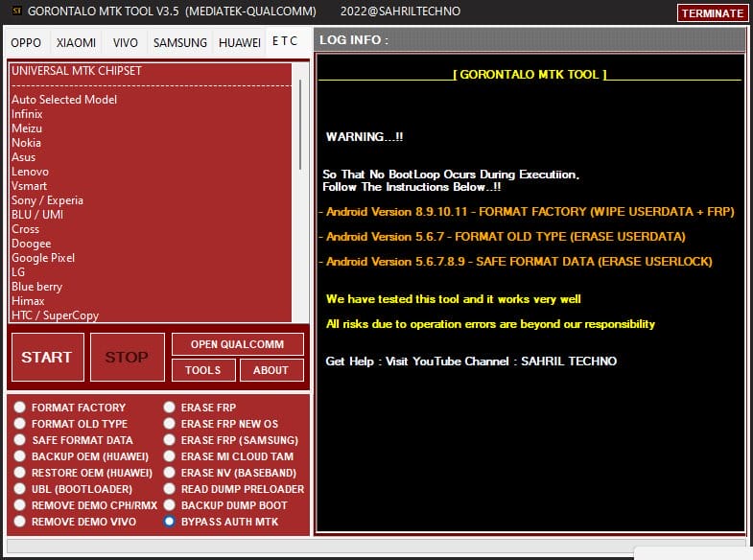Select the ETC tab
Screen dimensions: 753x560
[x=285, y=41]
